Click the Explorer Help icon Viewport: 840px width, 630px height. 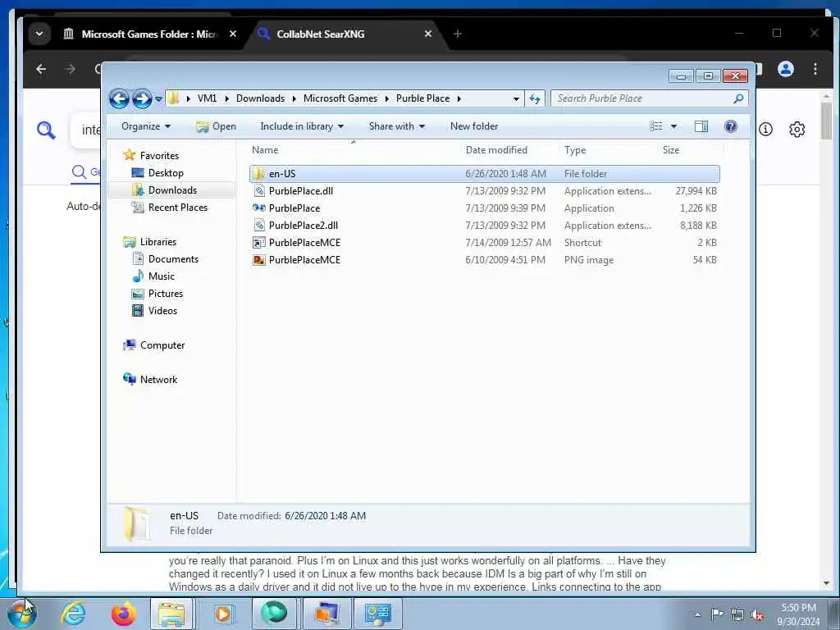[x=730, y=126]
